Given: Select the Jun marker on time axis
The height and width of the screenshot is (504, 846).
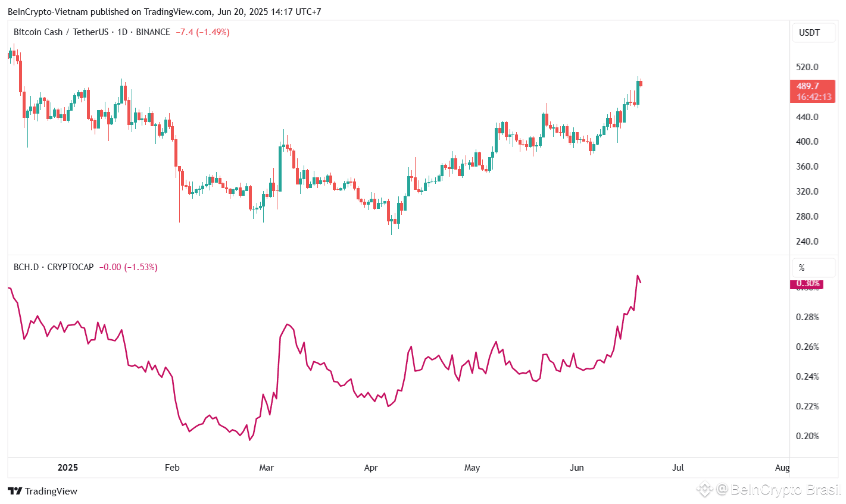Looking at the screenshot, I should (577, 467).
